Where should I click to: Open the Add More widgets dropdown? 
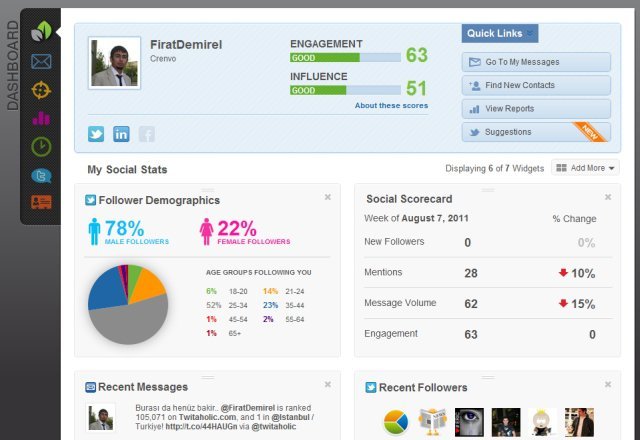pos(585,168)
